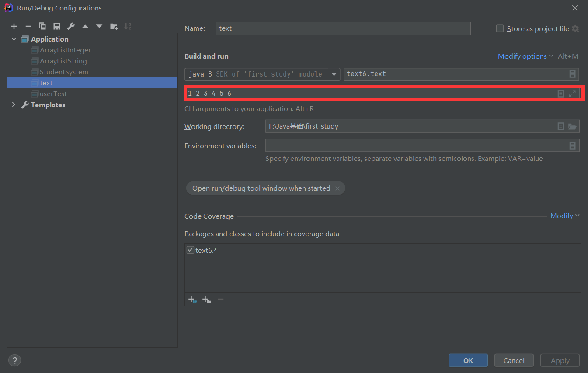
Task: Open the help question mark button
Action: [14, 360]
